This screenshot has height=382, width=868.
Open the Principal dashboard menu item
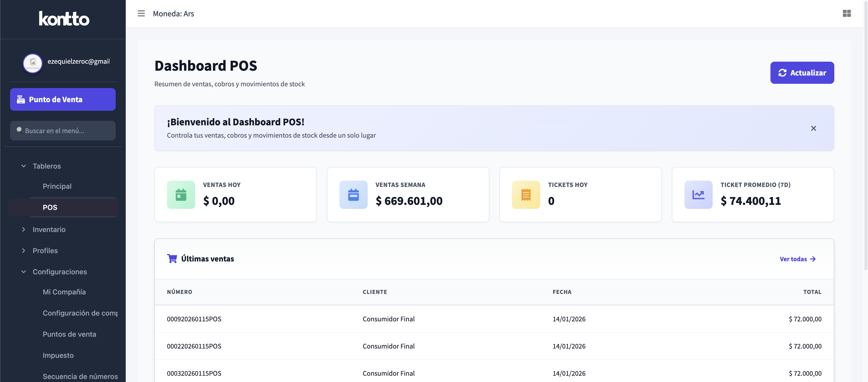coord(57,186)
